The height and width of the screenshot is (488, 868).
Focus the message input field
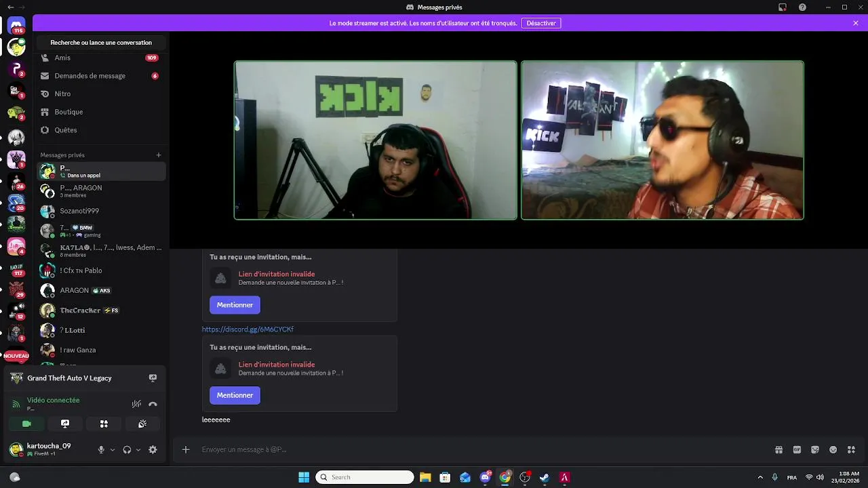tap(481, 449)
